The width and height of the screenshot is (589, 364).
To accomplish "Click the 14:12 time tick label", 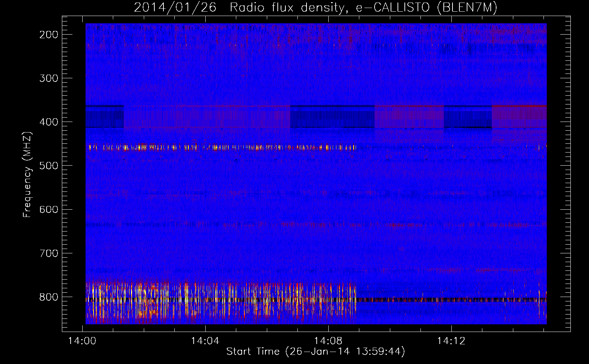I will coord(451,341).
